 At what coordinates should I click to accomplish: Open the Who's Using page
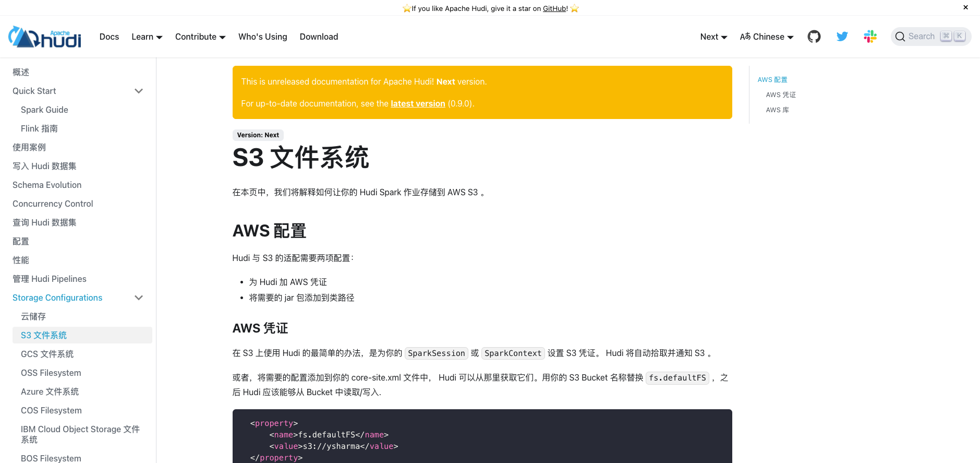263,37
